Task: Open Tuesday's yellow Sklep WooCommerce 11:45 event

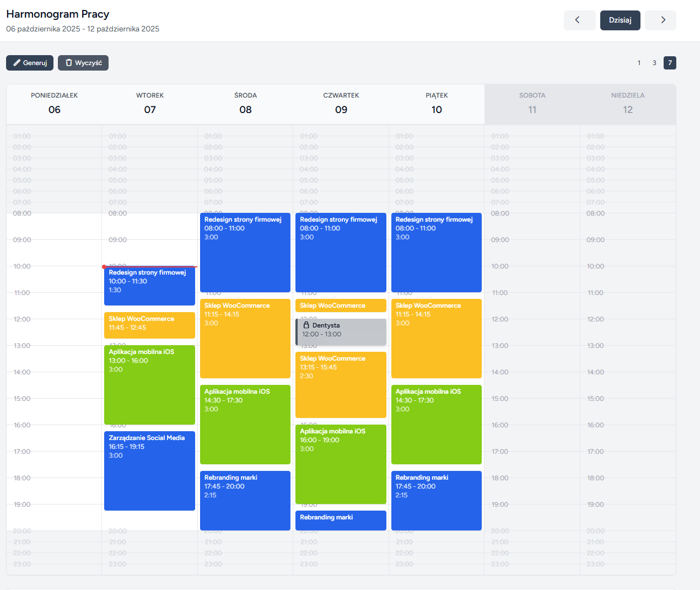Action: click(149, 325)
